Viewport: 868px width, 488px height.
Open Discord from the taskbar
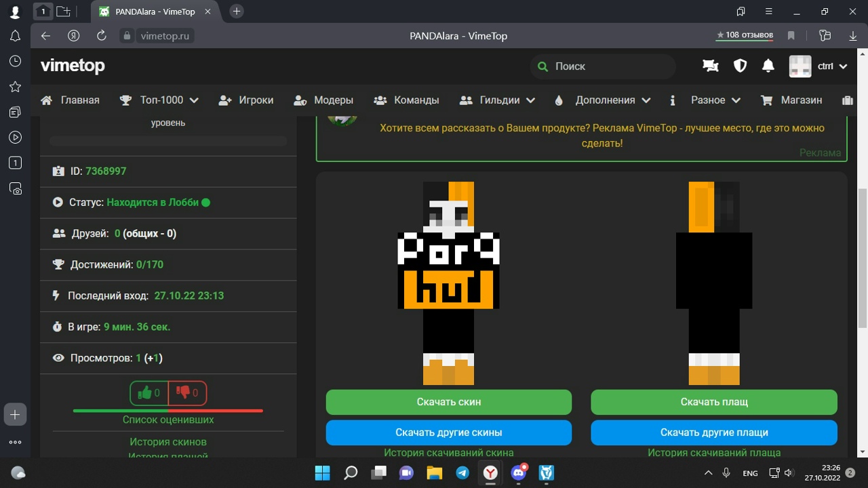click(519, 472)
